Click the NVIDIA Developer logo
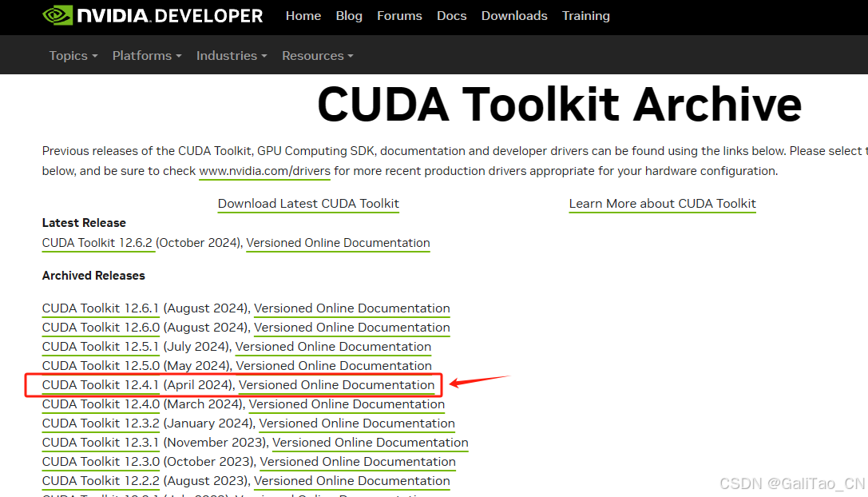This screenshot has width=868, height=497. 153,15
